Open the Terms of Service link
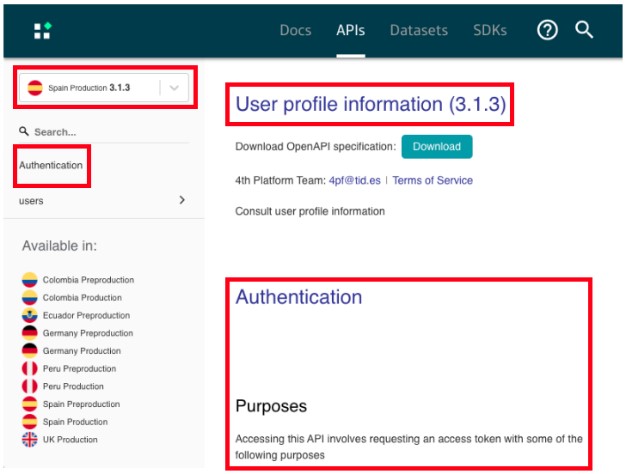This screenshot has width=626, height=474. point(432,180)
